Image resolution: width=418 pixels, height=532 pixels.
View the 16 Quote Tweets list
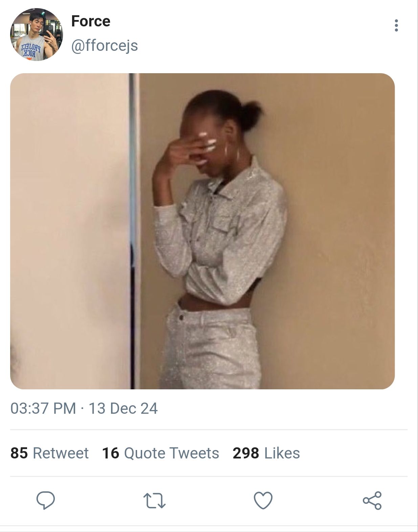160,453
